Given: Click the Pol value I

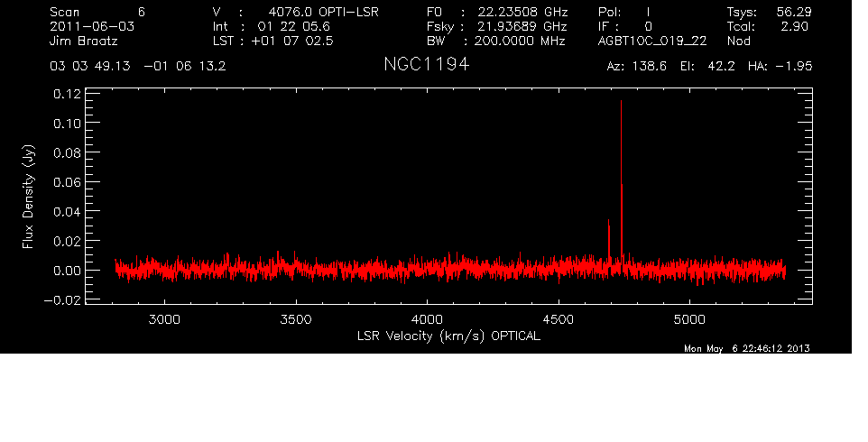Looking at the screenshot, I should pos(648,12).
